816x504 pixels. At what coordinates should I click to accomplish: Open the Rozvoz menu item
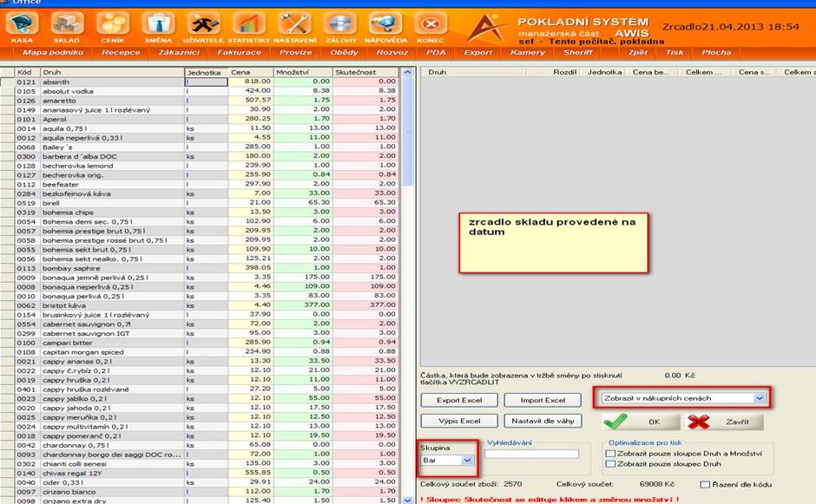pyautogui.click(x=392, y=53)
